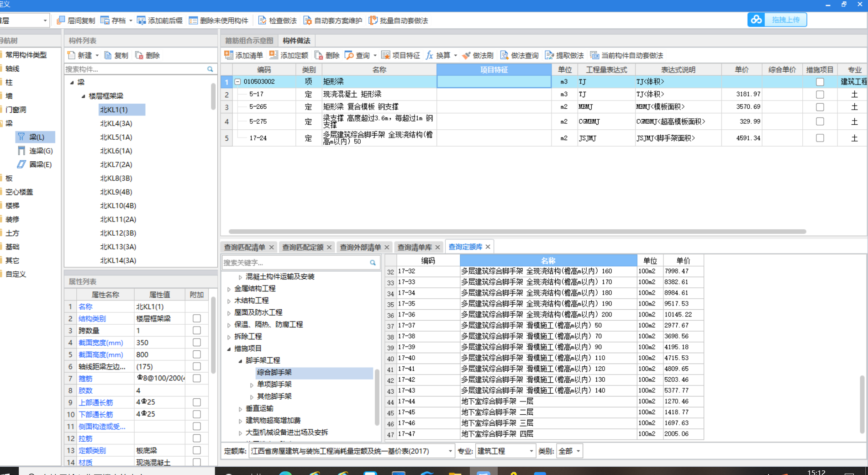Expand the 金属结构工程 tree node
The height and width of the screenshot is (475, 868).
[229, 289]
